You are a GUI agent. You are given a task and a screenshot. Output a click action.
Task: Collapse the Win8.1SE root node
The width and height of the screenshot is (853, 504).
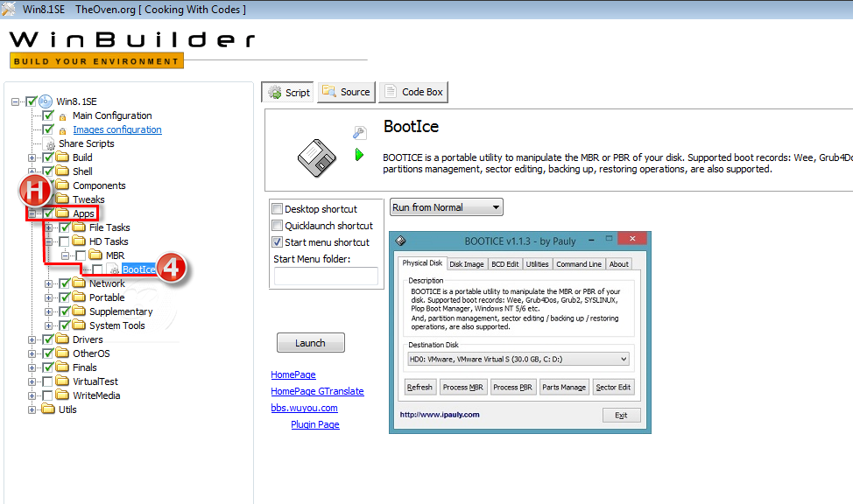(16, 101)
